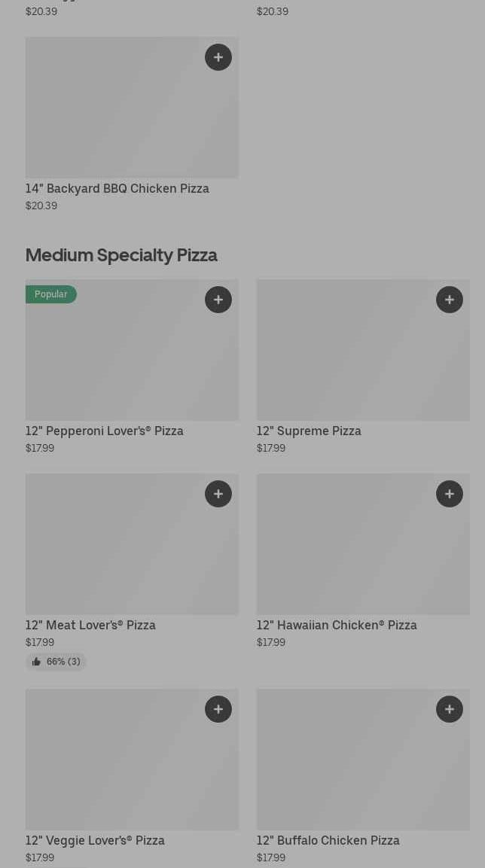Click 14" Backyard BBQ Chicken Pizza name

pos(117,188)
